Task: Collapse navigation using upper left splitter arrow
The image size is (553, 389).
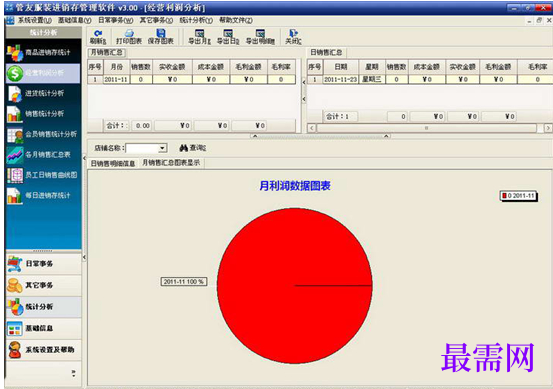Action: click(84, 158)
